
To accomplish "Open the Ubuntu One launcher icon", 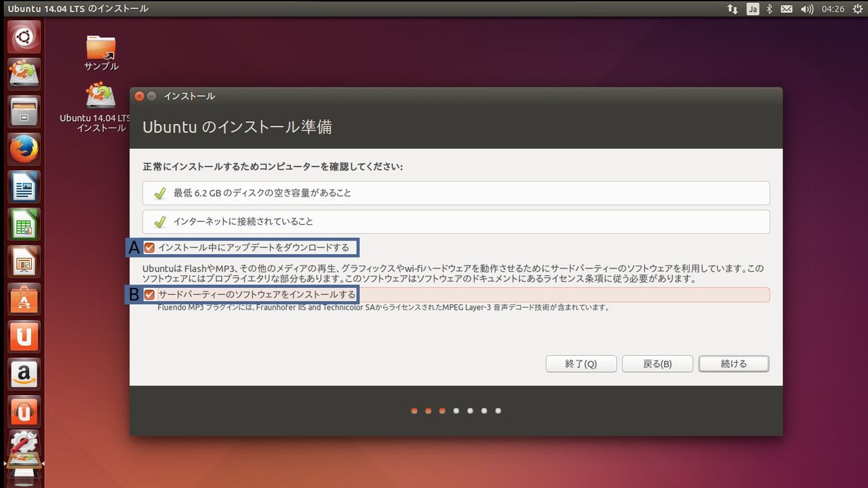I will coord(24,336).
